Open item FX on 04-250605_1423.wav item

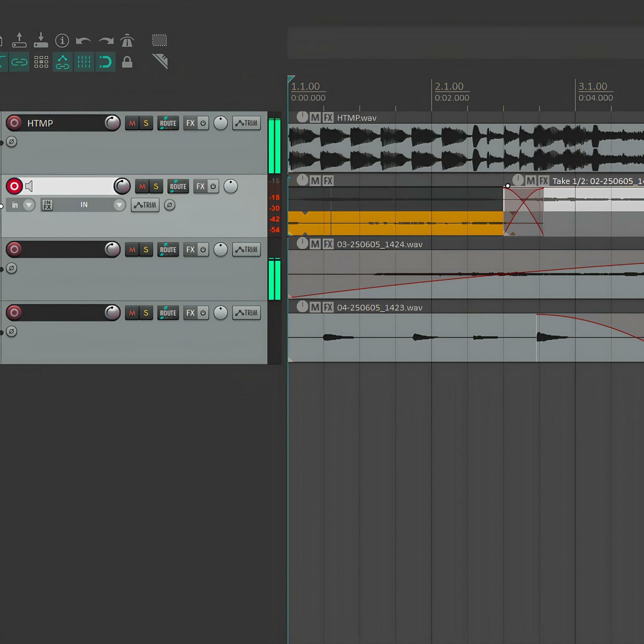[x=328, y=307]
